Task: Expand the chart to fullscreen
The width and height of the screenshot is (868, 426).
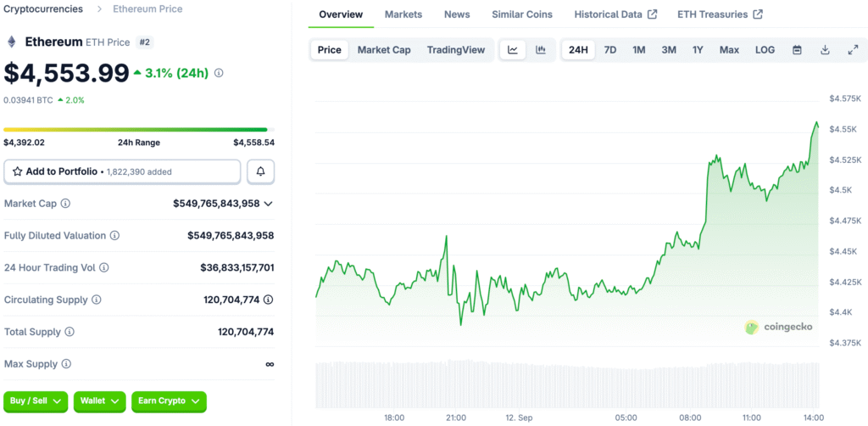Action: pyautogui.click(x=853, y=50)
